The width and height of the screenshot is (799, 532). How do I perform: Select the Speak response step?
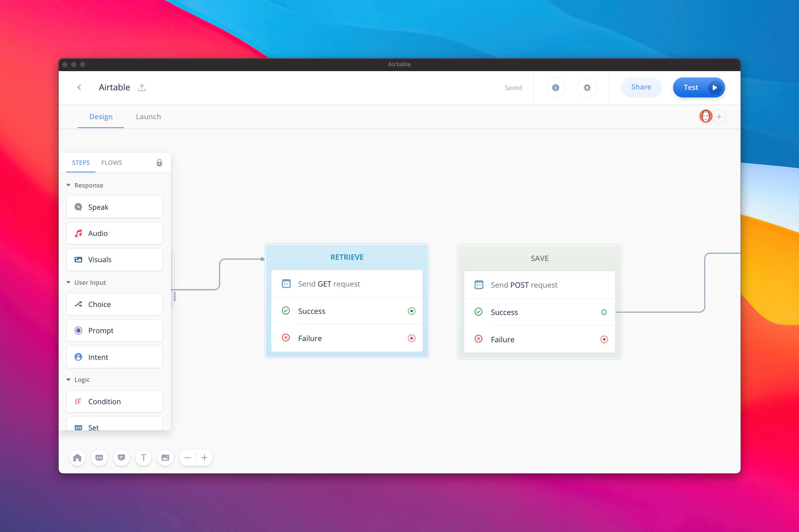[114, 207]
